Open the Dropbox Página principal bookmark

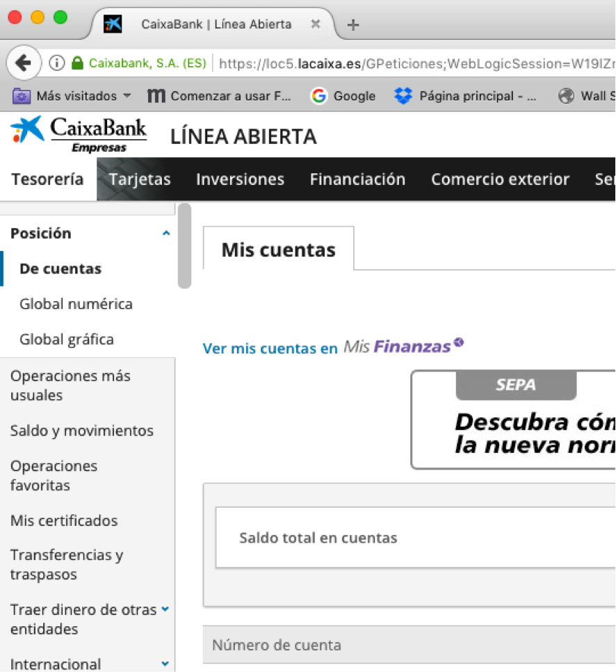click(x=465, y=96)
